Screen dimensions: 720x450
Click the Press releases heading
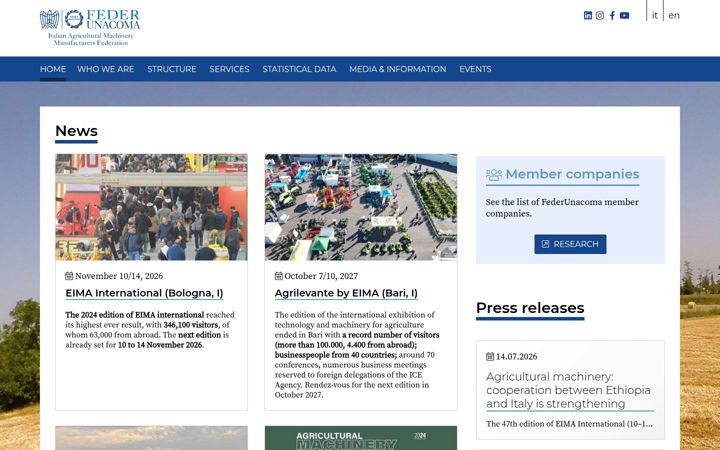530,308
